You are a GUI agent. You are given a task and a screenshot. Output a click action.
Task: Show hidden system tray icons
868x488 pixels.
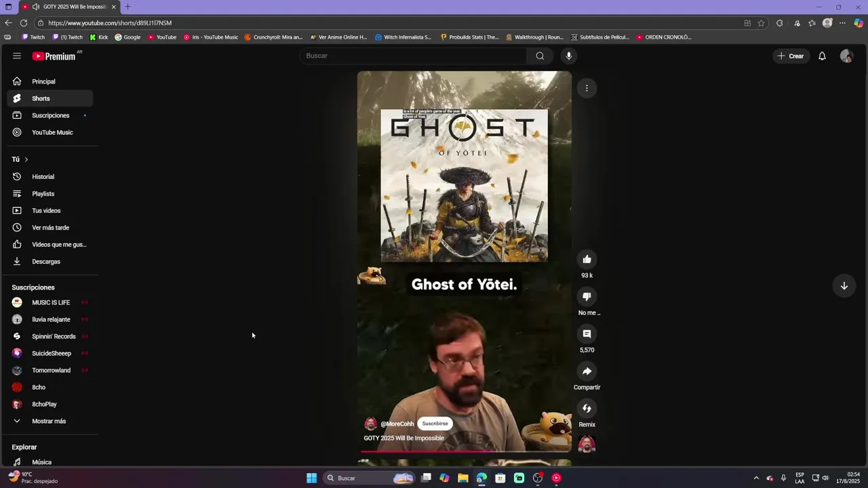point(756,478)
